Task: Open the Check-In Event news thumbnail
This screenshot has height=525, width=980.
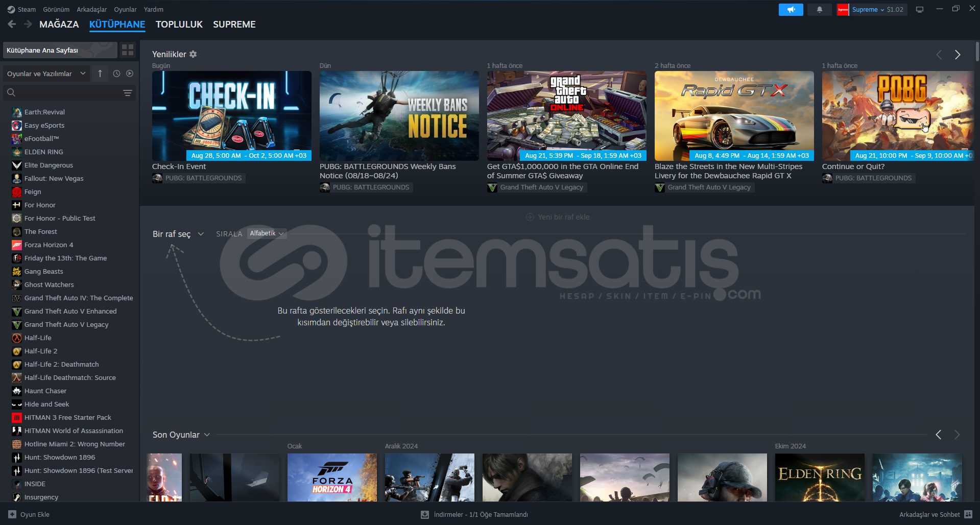Action: 232,116
